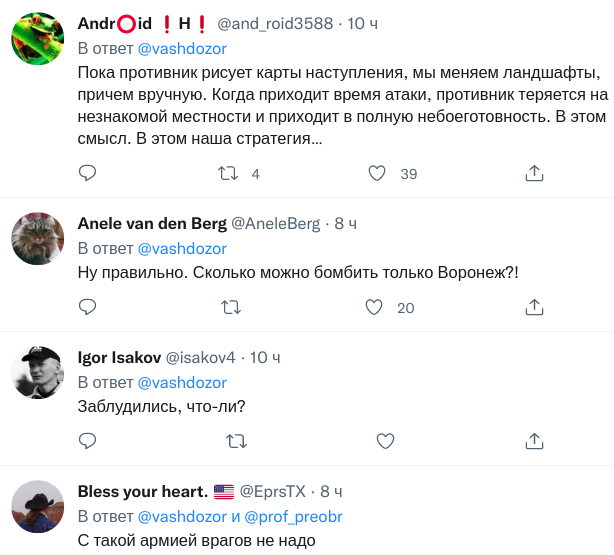Open the 8 h timestamp on AneleBerg's tweet

pyautogui.click(x=345, y=223)
